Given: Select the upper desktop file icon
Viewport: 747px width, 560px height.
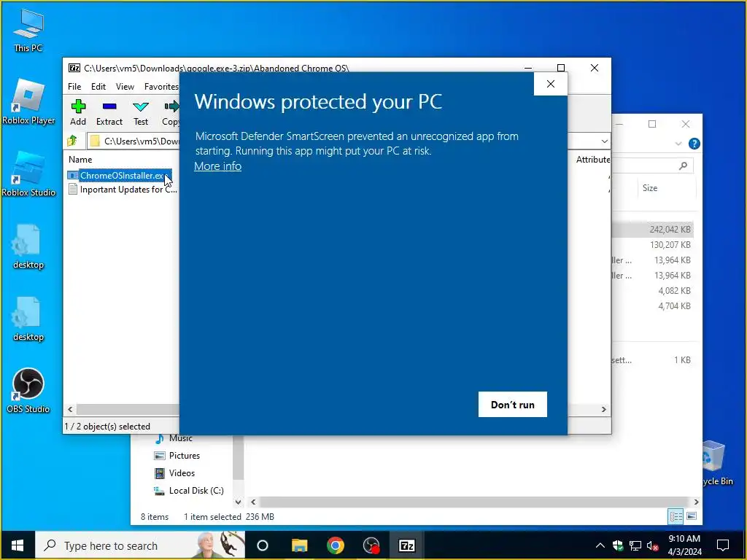Looking at the screenshot, I should 28,246.
